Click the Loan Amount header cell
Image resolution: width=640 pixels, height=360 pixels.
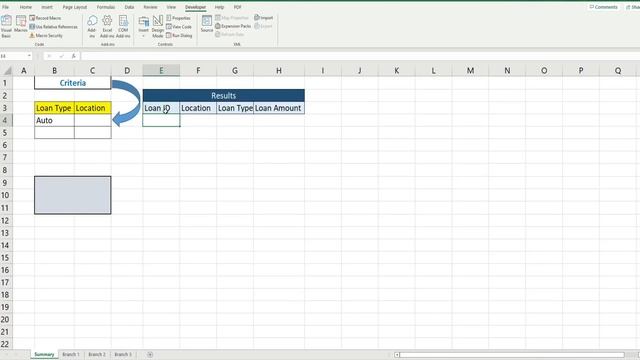click(x=279, y=108)
